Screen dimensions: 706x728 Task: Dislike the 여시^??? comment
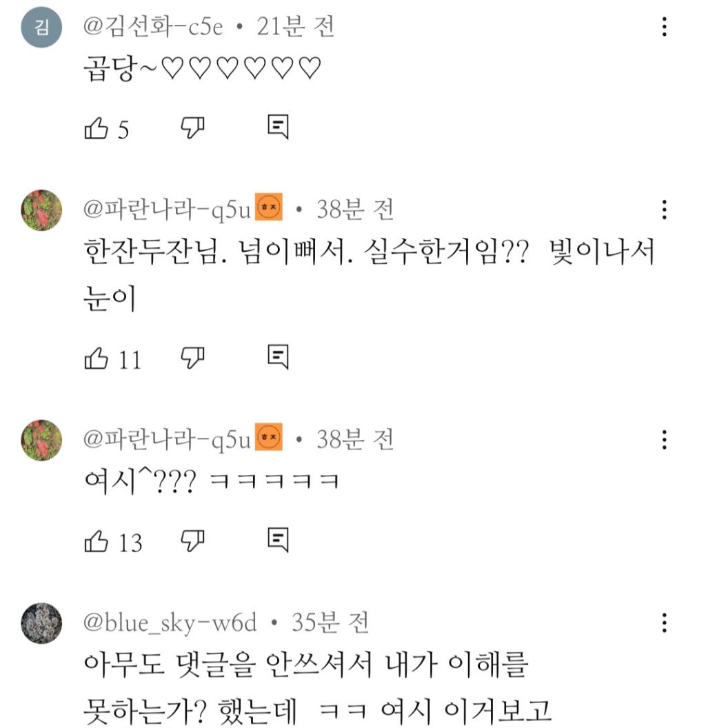pos(194,540)
